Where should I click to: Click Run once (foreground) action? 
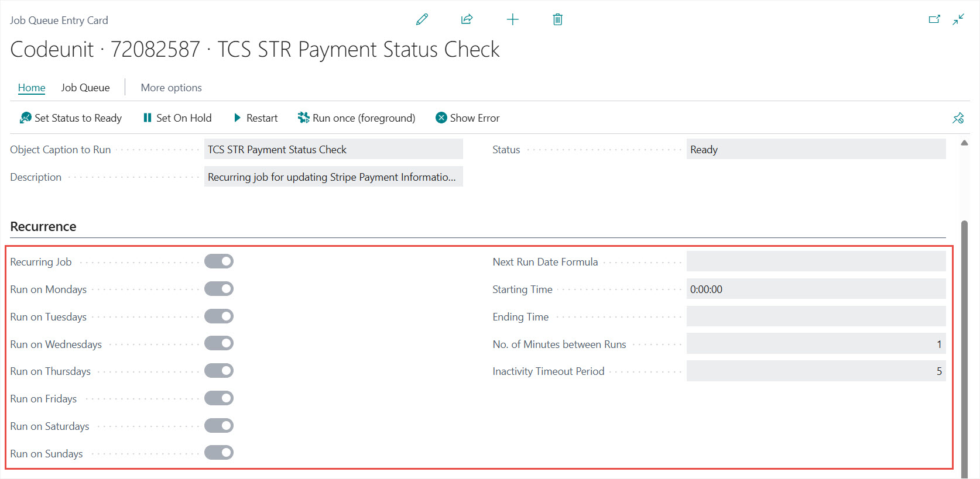tap(357, 118)
